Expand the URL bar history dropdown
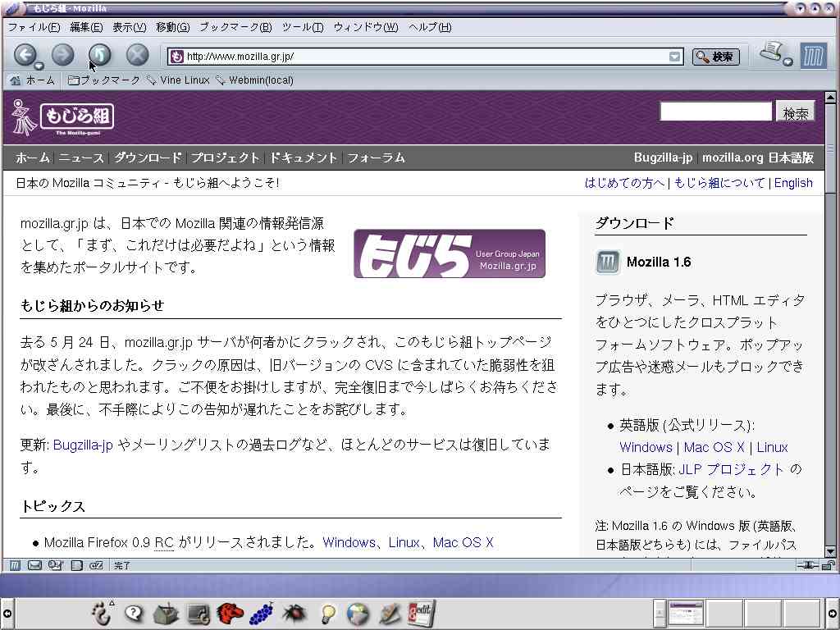Image resolution: width=840 pixels, height=630 pixels. click(674, 57)
